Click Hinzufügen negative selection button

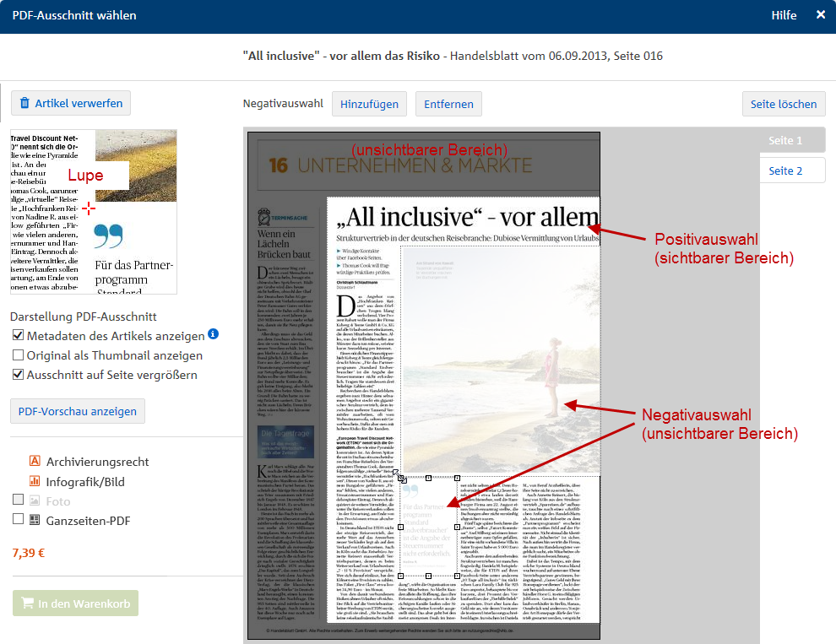point(370,104)
